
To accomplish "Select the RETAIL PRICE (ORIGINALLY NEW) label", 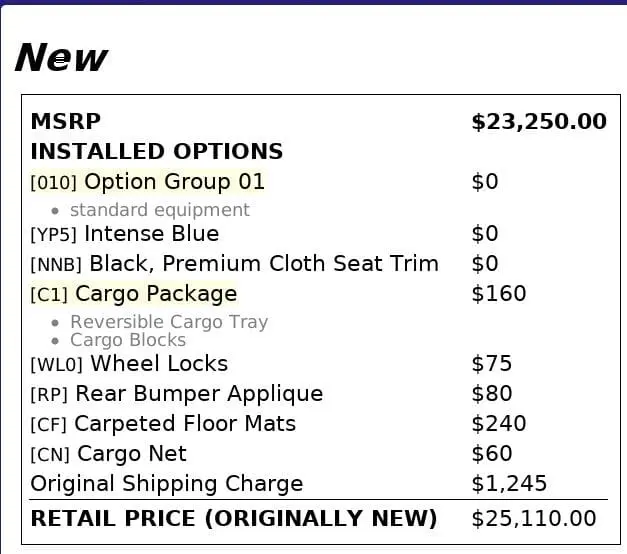I will tap(234, 519).
